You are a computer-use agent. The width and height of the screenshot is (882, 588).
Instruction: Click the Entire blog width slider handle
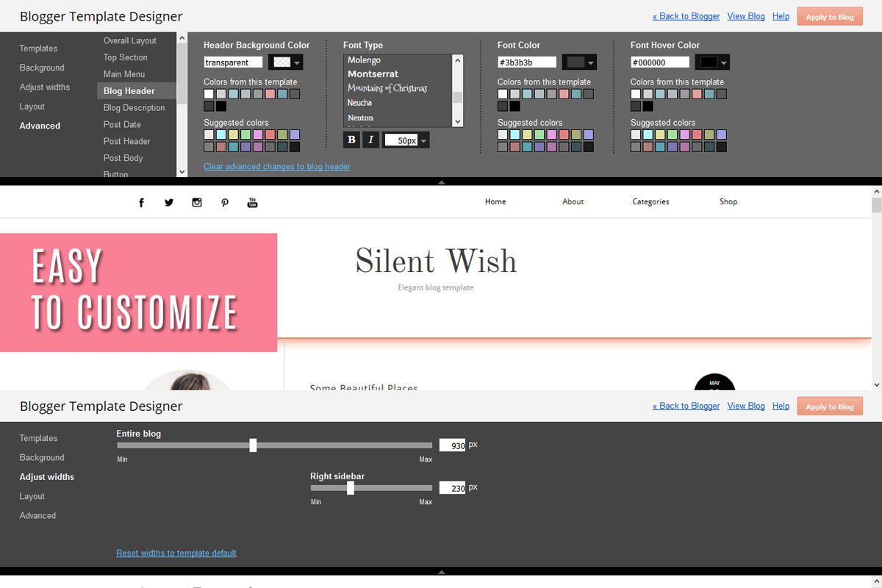pos(253,445)
